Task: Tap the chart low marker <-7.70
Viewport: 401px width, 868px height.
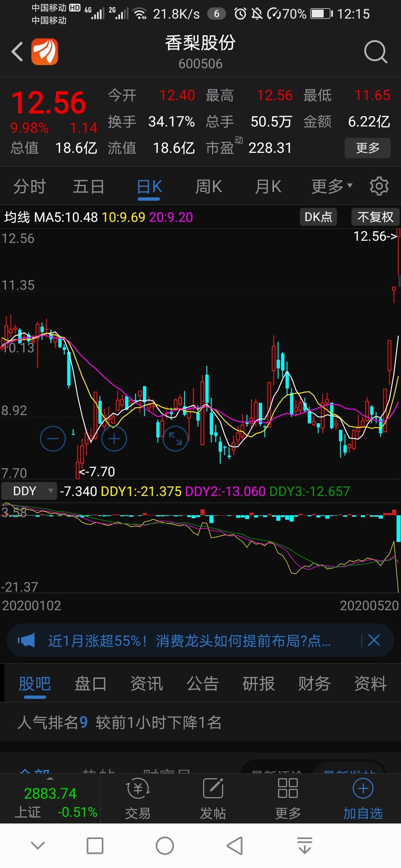Action: point(97,471)
